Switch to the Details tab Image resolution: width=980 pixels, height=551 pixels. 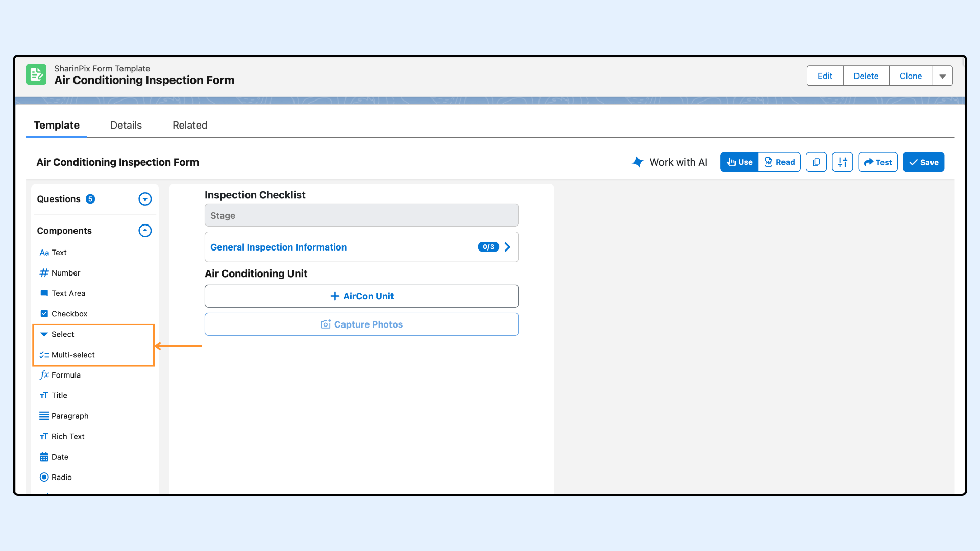(126, 125)
